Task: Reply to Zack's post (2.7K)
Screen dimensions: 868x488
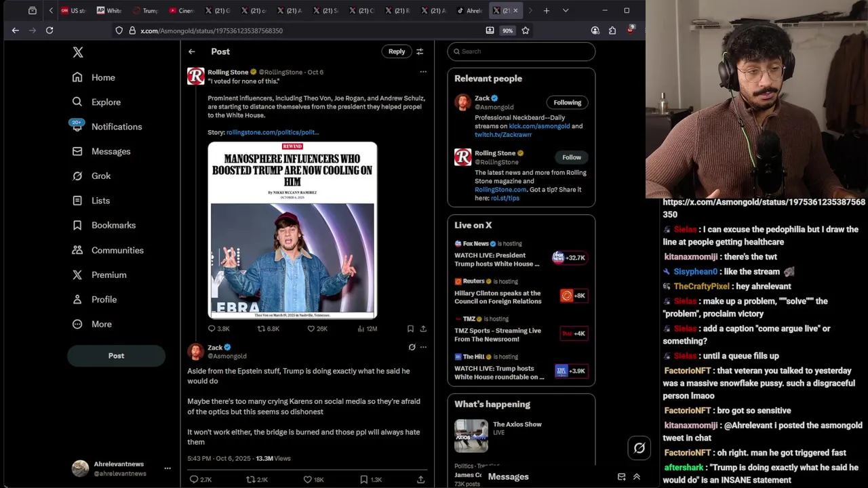Action: pos(201,479)
